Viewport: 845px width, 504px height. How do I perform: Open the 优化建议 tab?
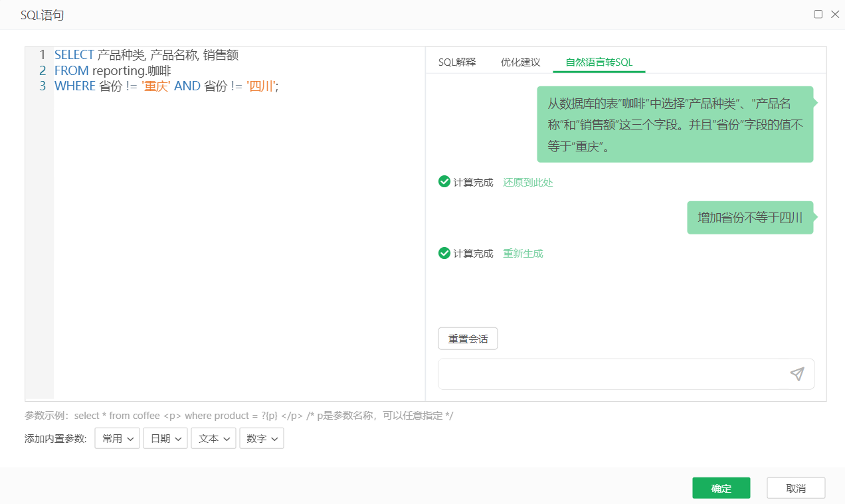520,62
